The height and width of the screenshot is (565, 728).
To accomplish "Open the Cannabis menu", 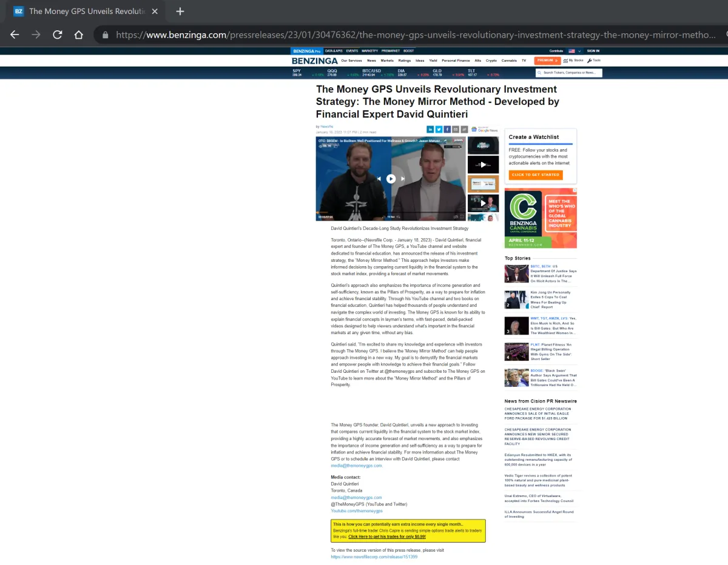I will point(509,61).
